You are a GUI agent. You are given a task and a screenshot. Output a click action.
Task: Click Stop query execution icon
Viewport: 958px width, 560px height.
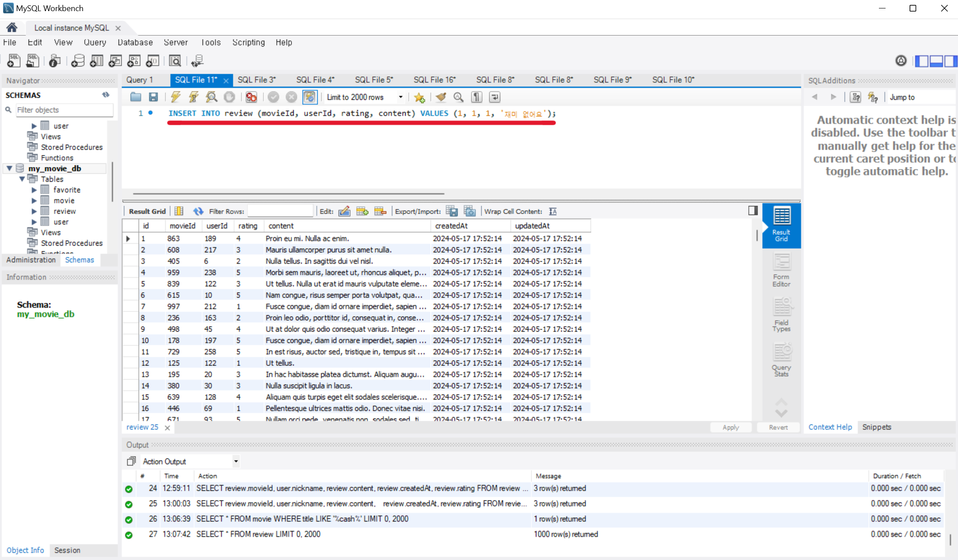(229, 97)
